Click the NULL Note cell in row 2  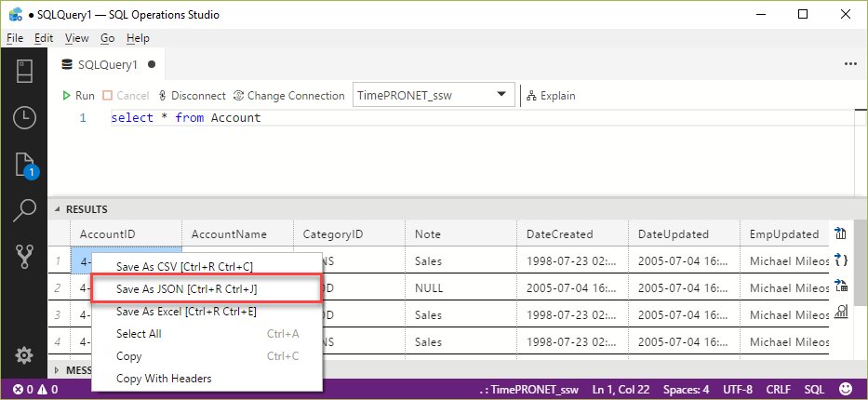pyautogui.click(x=461, y=287)
